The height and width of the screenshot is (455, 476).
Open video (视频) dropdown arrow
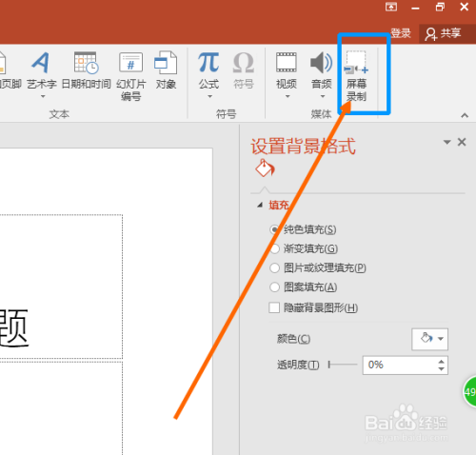288,96
